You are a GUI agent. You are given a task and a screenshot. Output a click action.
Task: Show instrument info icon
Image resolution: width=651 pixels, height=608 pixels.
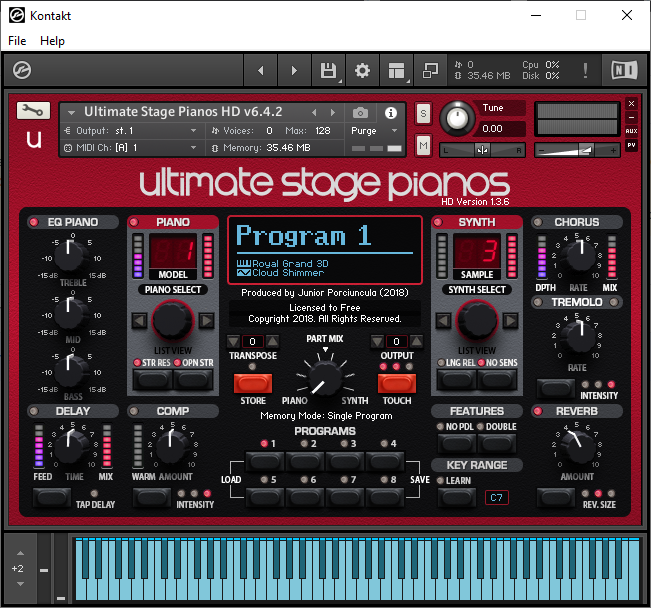click(390, 113)
